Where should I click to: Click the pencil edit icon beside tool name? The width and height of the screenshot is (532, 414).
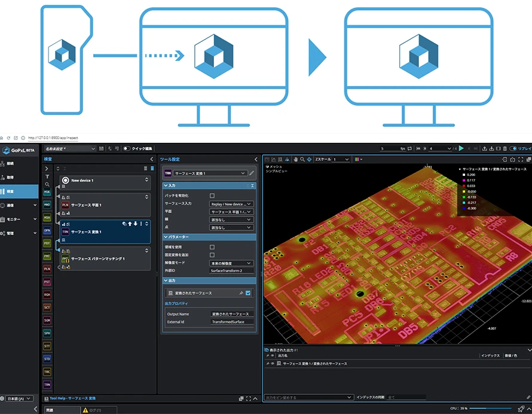coord(252,173)
